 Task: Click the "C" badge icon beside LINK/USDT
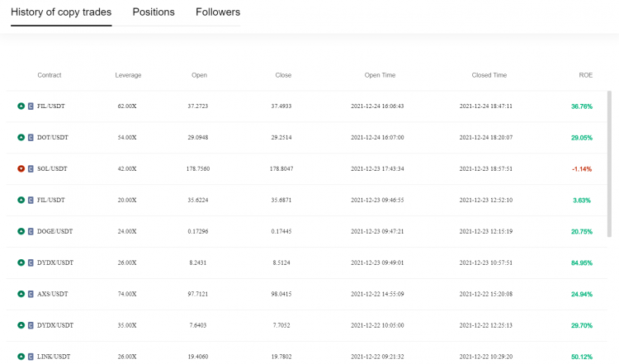31,357
